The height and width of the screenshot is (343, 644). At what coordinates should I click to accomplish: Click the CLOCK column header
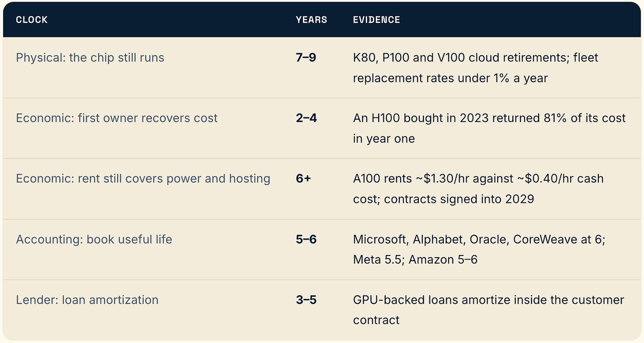tap(32, 20)
